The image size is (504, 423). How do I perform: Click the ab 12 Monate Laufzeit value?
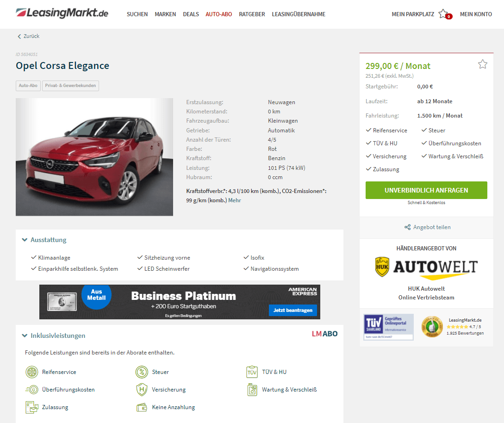435,101
